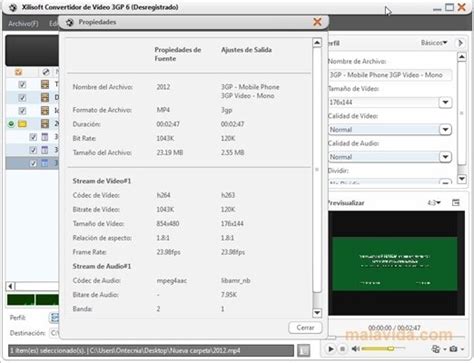The height and width of the screenshot is (363, 474).
Task: Click the snapshot camera icon
Action: (x=453, y=349)
